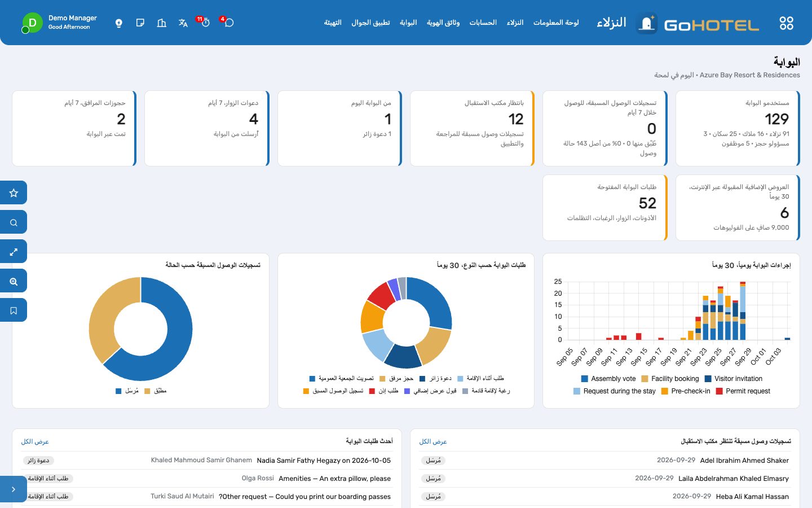Image resolution: width=812 pixels, height=508 pixels.
Task: Click the search side button
Action: click(x=14, y=222)
